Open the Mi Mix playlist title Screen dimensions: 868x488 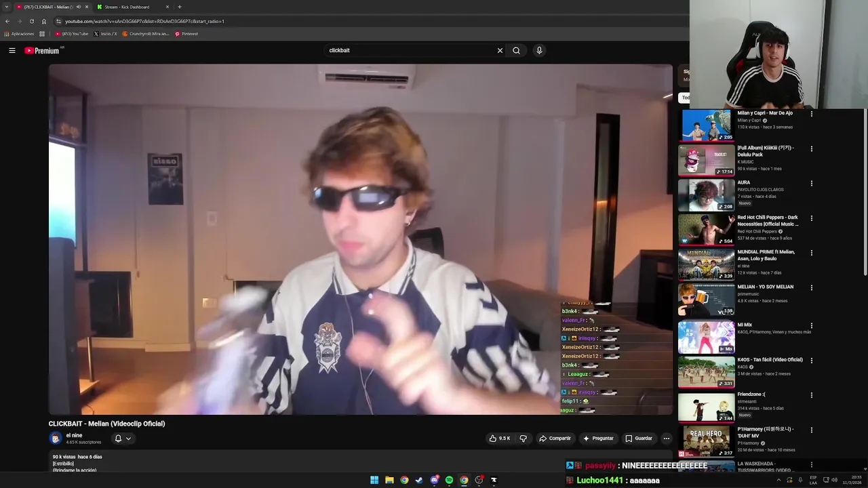pos(745,325)
